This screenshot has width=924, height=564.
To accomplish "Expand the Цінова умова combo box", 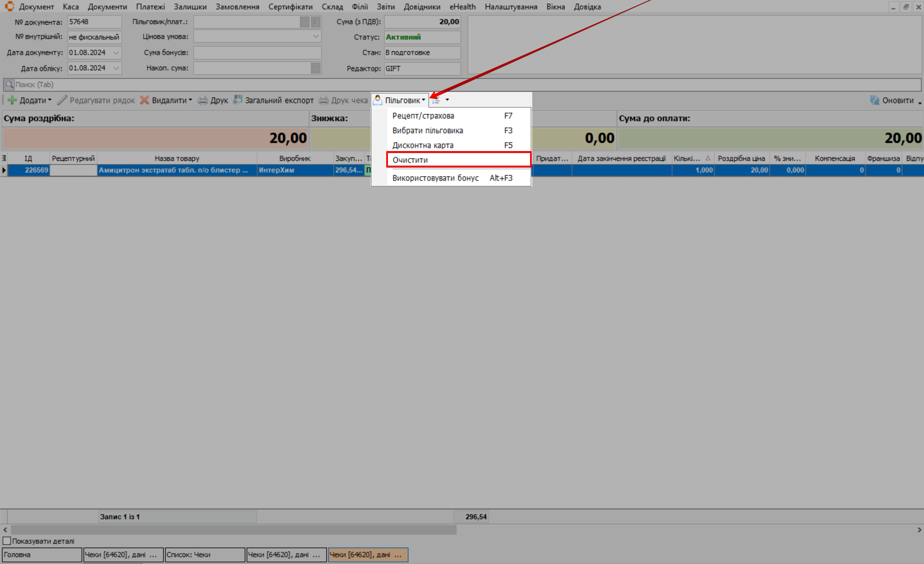I will [316, 37].
